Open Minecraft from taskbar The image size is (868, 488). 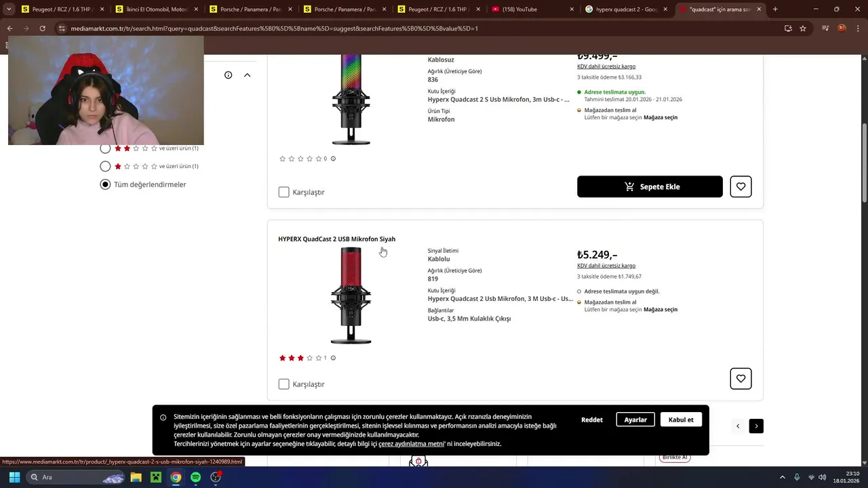(x=156, y=477)
